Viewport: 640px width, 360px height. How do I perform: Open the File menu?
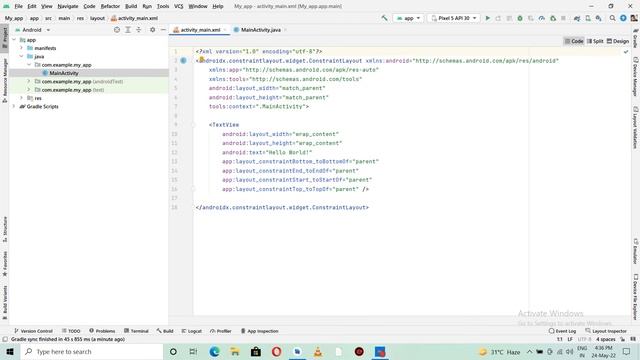18,6
